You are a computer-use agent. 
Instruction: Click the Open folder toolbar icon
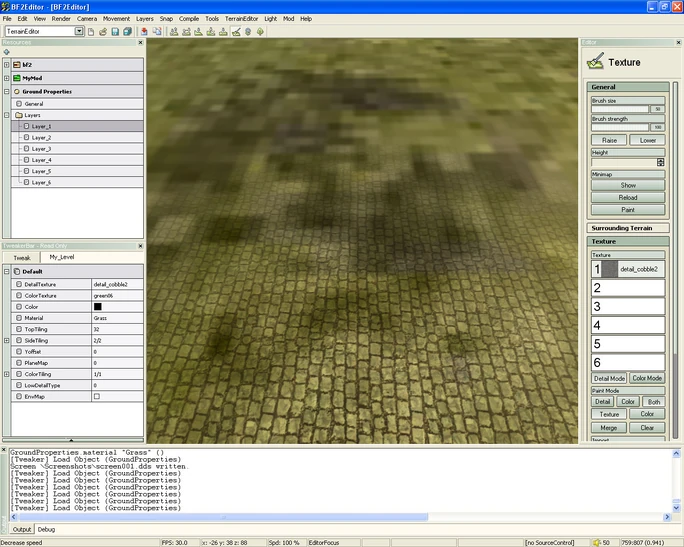(102, 31)
